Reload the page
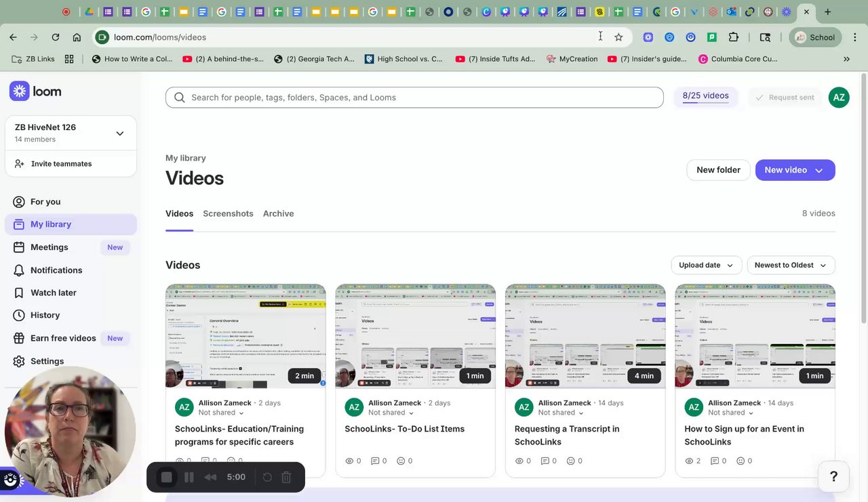 (x=56, y=37)
